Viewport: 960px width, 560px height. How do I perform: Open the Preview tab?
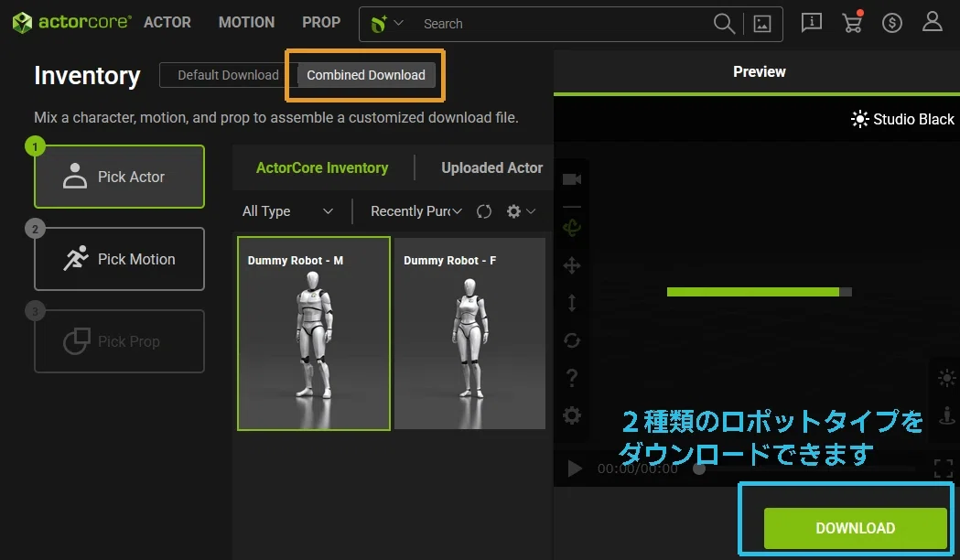point(760,72)
